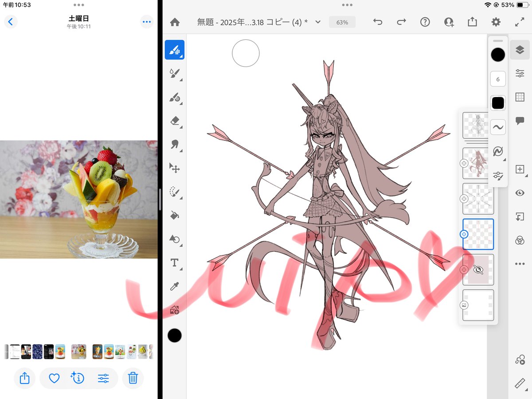Open the Paint bucket fill tool
This screenshot has width=532, height=399.
[x=175, y=216]
